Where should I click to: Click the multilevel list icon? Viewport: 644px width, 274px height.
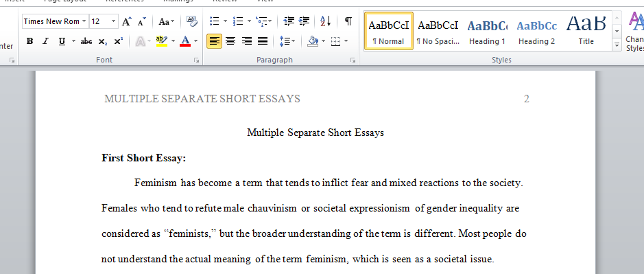tap(261, 21)
